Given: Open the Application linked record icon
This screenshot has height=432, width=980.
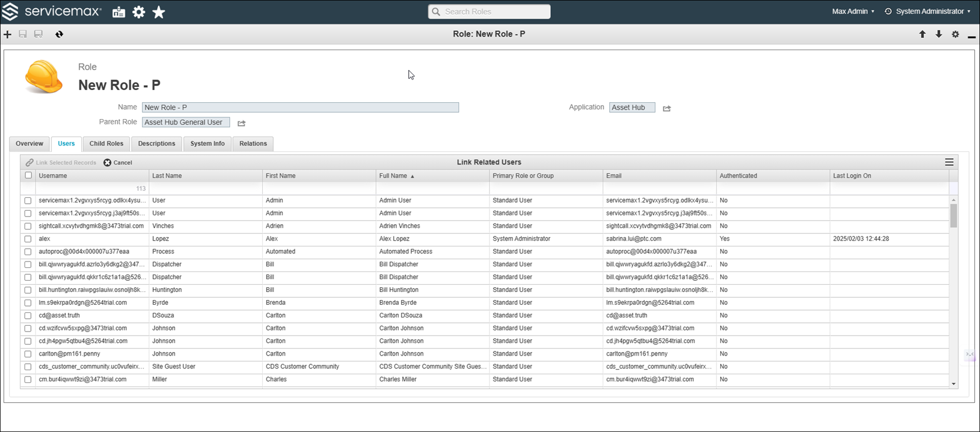Looking at the screenshot, I should tap(666, 109).
